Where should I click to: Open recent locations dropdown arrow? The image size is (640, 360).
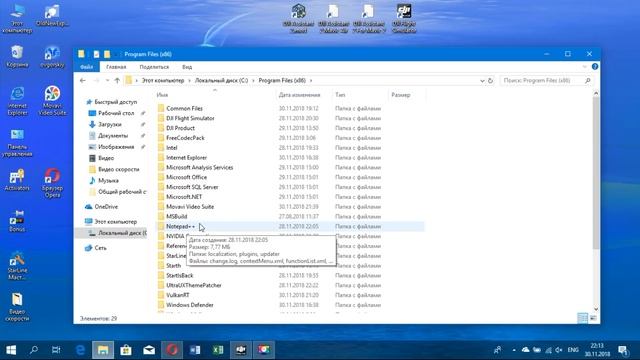coord(107,80)
